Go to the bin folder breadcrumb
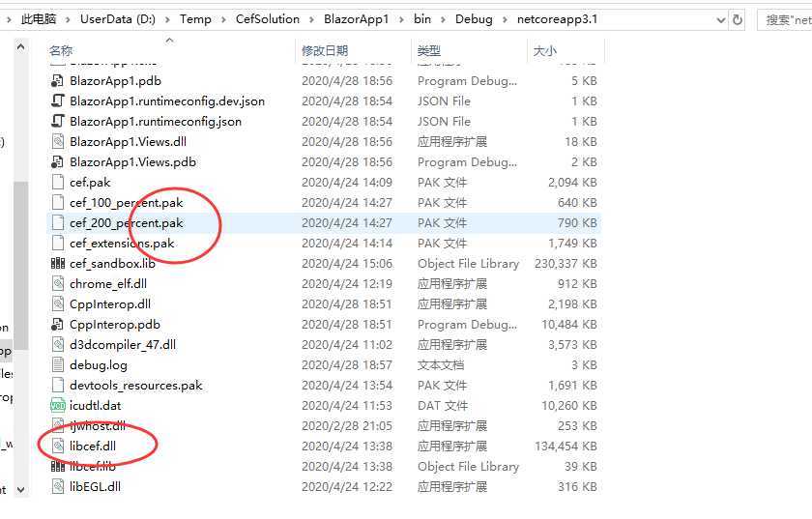812x519 pixels. (x=422, y=19)
